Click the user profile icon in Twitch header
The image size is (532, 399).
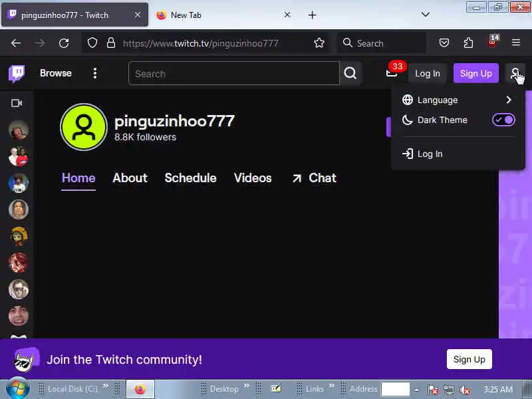tap(515, 73)
